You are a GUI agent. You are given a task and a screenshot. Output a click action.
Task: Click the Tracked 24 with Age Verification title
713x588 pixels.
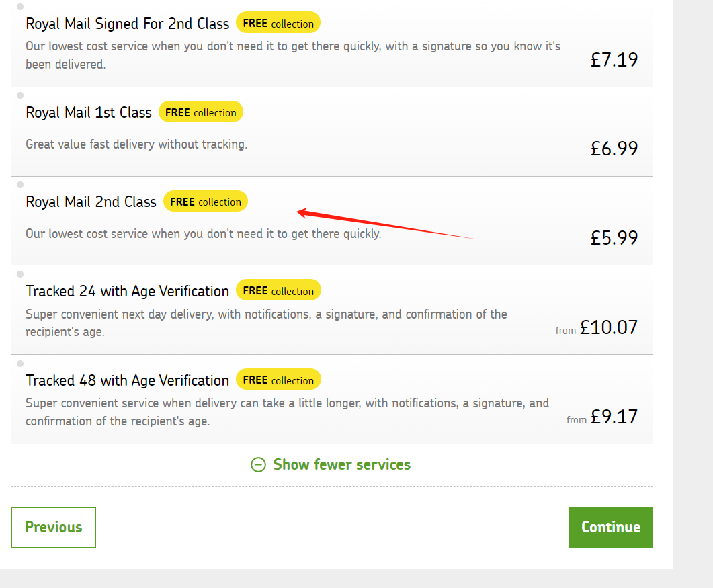point(127,291)
